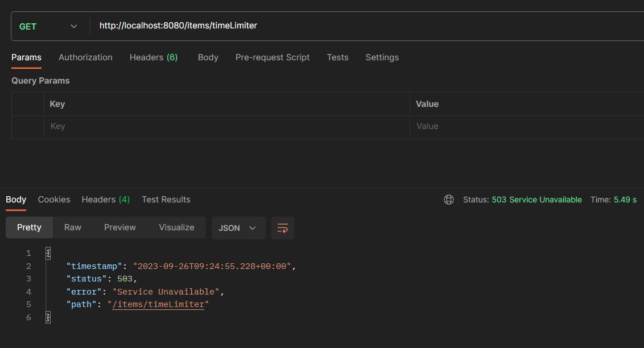Check the Test Results tab

click(x=166, y=200)
